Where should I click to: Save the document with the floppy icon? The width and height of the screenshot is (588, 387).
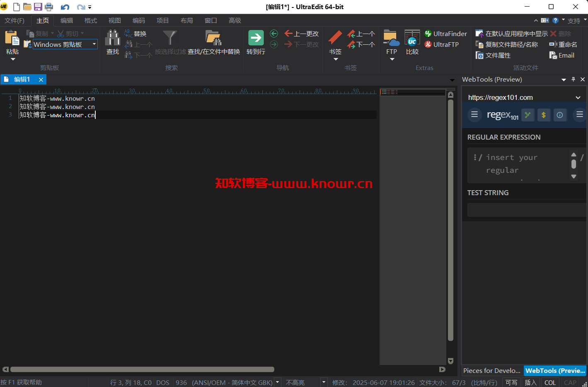(x=38, y=7)
